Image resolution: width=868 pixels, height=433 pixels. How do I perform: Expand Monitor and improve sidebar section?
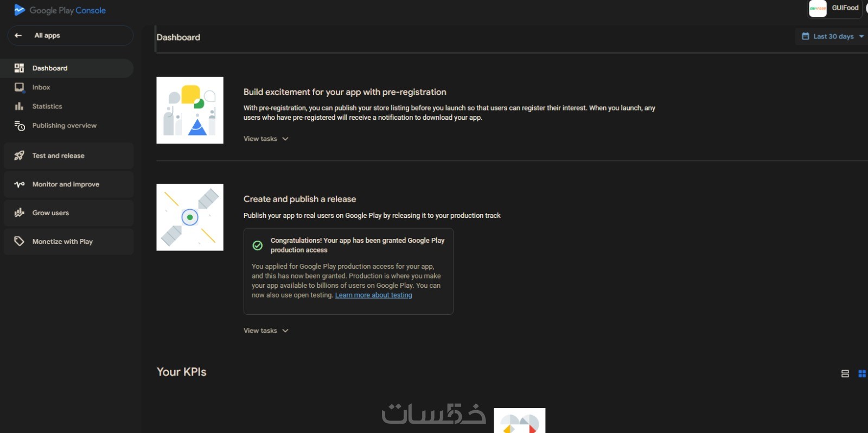[68, 184]
